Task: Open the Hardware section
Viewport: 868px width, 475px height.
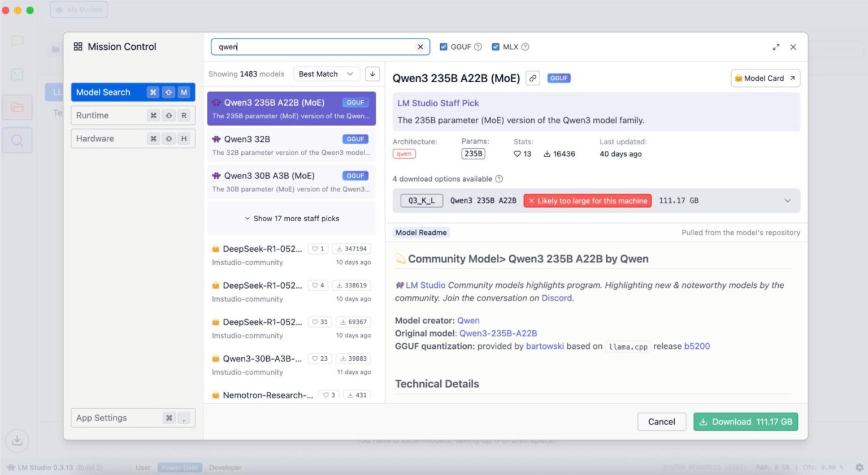Action: tap(133, 139)
